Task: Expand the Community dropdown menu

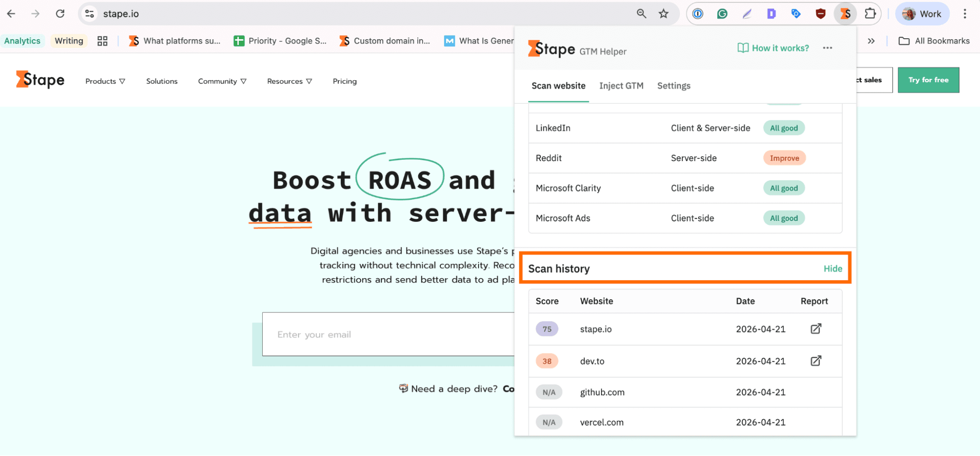Action: click(222, 81)
